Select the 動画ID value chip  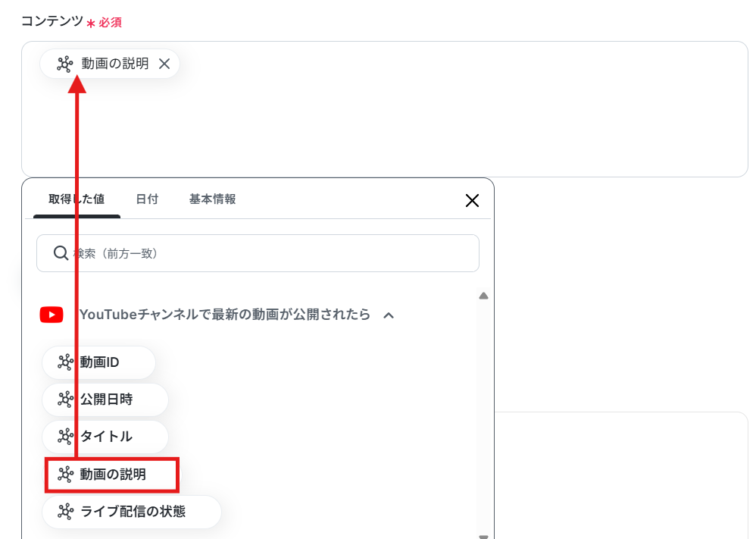98,362
